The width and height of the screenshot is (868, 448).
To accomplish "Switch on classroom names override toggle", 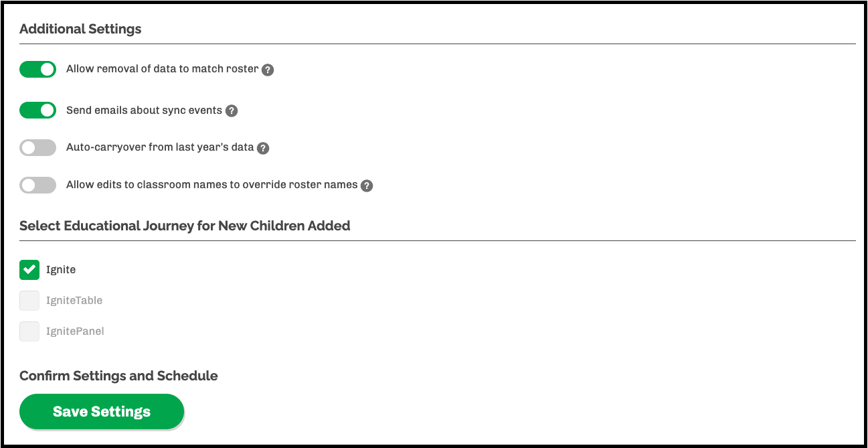I will click(x=37, y=185).
